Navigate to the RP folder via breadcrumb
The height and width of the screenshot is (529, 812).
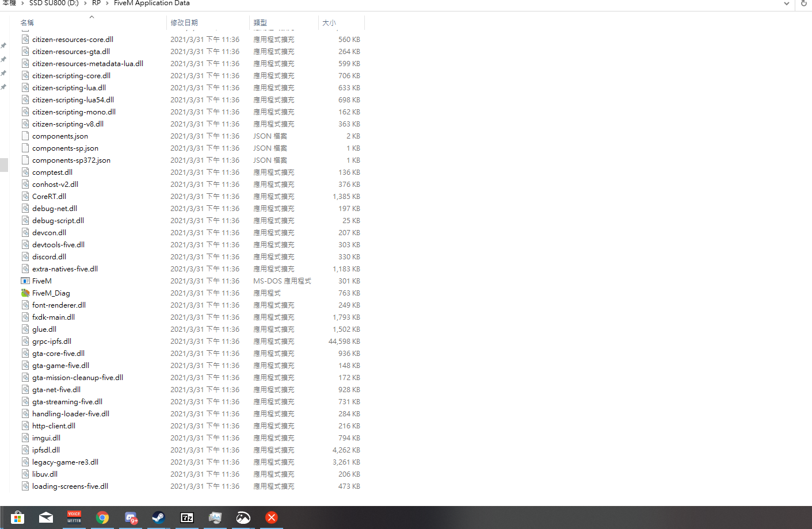click(96, 3)
